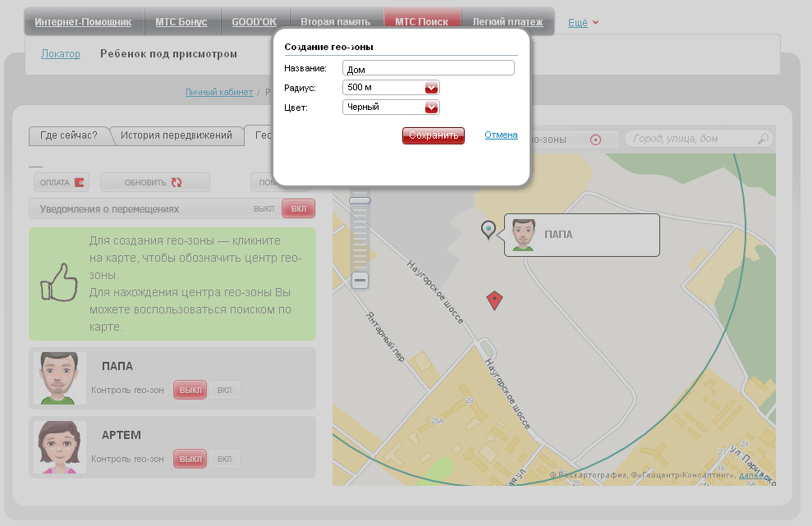Select МТС Поиск active tab
The width and height of the screenshot is (812, 526).
421,21
